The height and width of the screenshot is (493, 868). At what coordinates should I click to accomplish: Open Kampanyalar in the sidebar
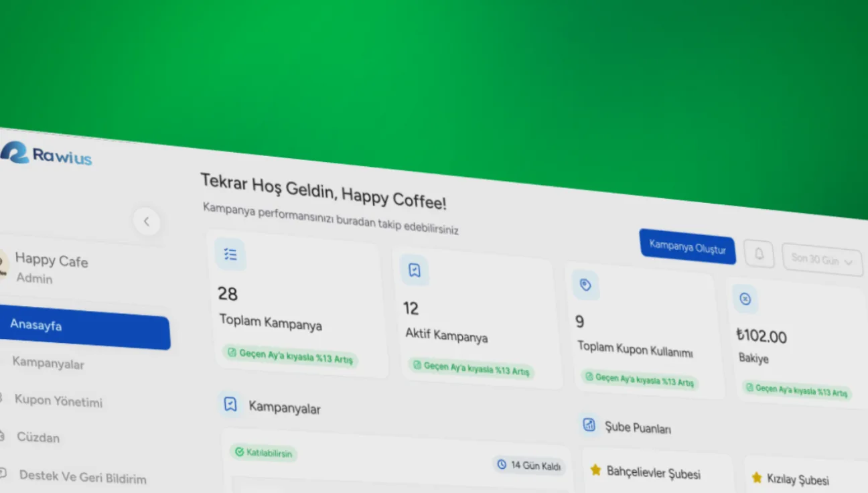coord(48,363)
